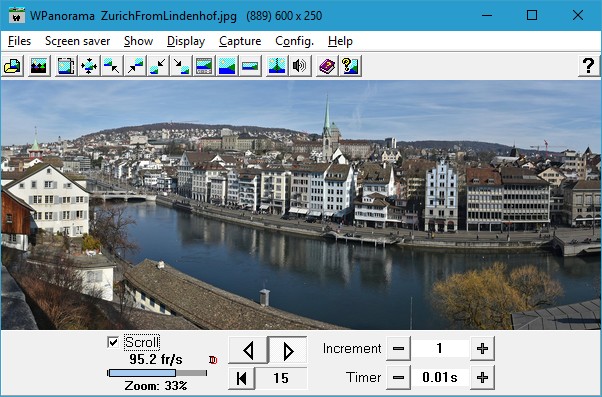Open a panorama file with the folder icon
Viewport: 602px width, 397px height.
(x=13, y=66)
